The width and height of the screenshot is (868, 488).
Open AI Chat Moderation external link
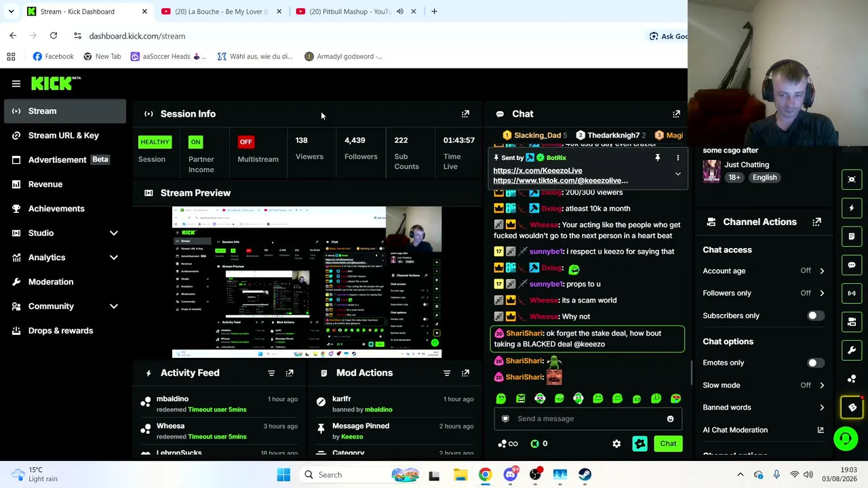click(x=821, y=430)
